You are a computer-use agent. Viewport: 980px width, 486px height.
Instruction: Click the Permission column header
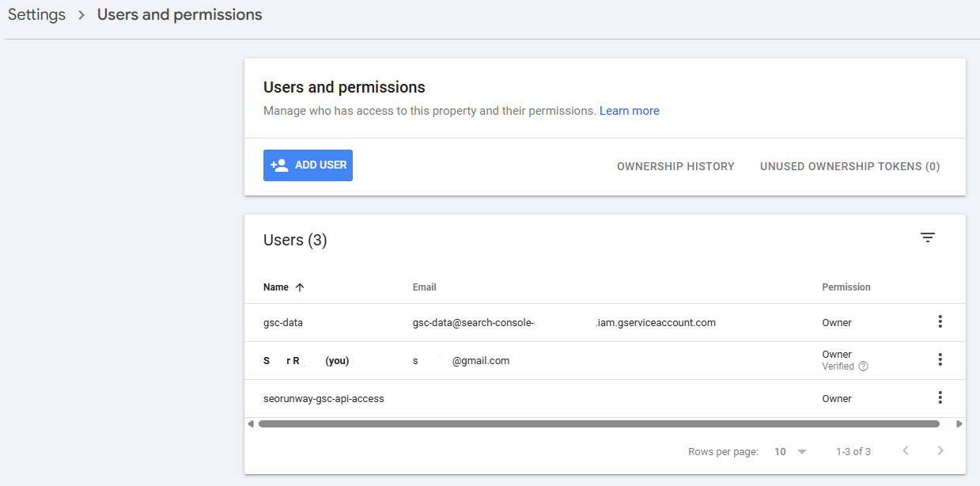coord(846,287)
